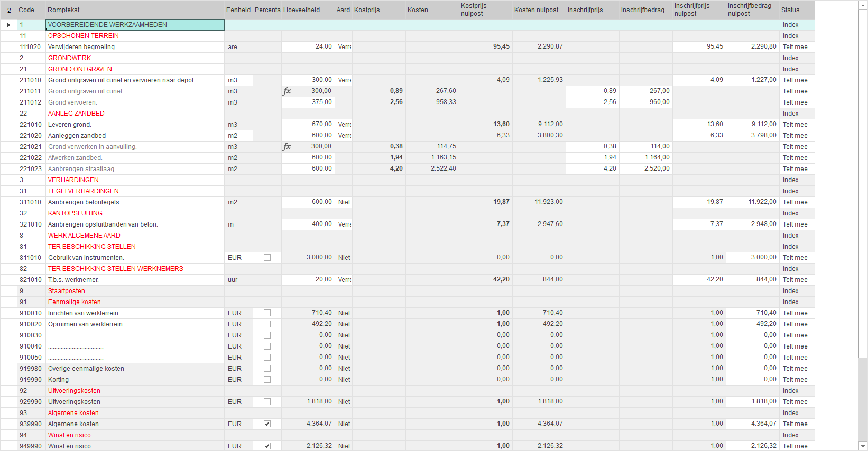Sort by the Code column header

[31, 10]
